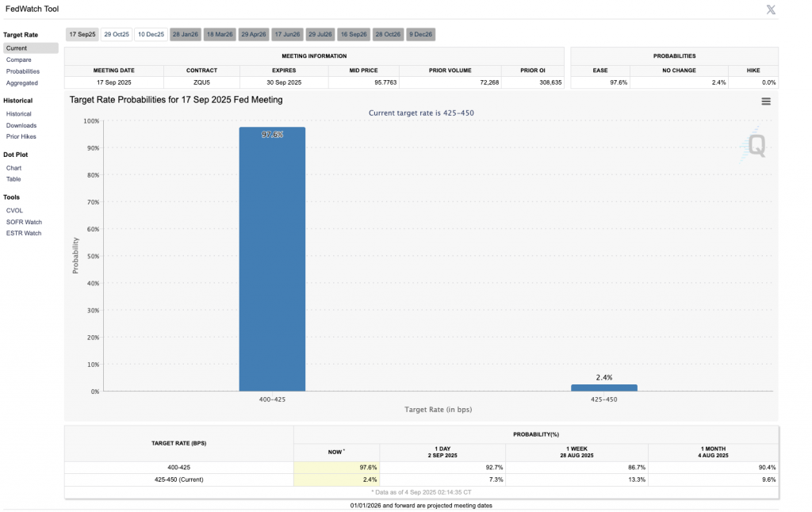The width and height of the screenshot is (812, 512).
Task: Open the chart hamburger menu icon
Action: [x=766, y=101]
